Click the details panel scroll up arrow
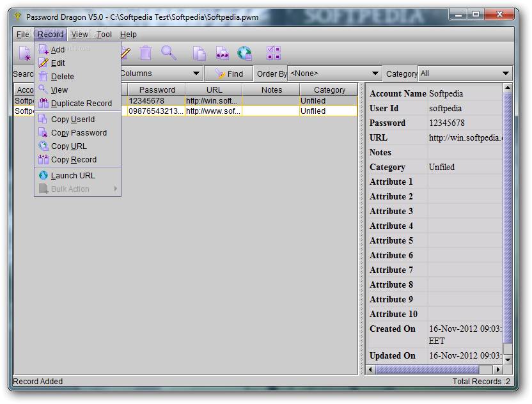Screen dimensions: 532x404 [x=508, y=88]
